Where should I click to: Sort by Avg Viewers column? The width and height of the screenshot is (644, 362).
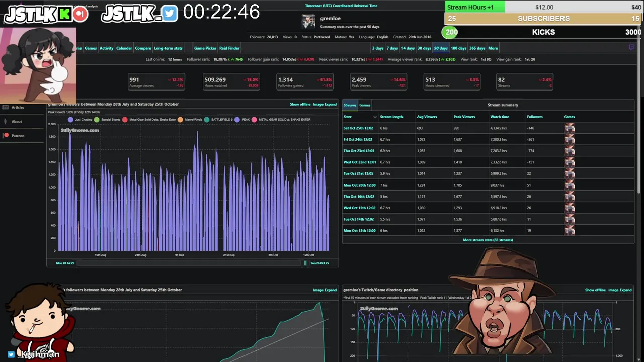[x=427, y=117]
